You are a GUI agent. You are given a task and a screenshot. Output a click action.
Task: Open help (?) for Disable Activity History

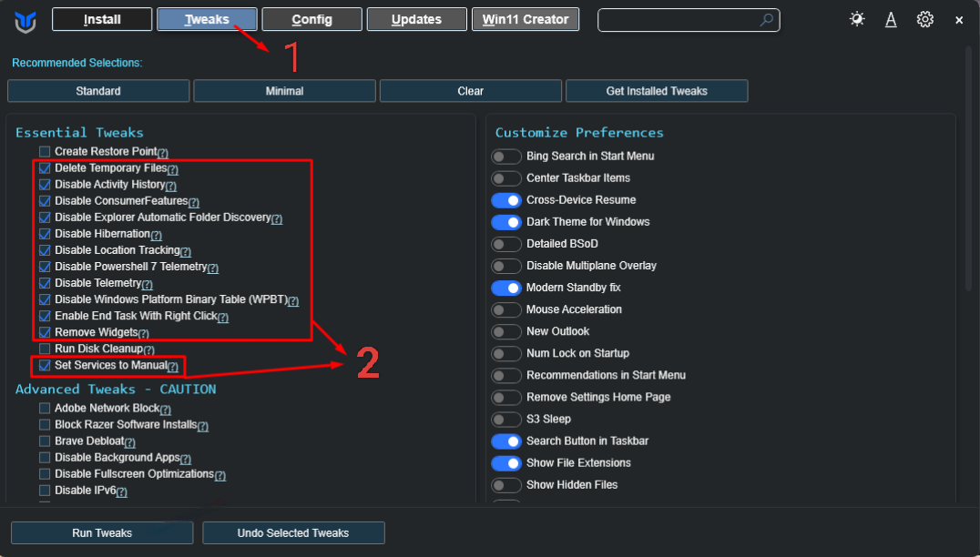(x=170, y=186)
